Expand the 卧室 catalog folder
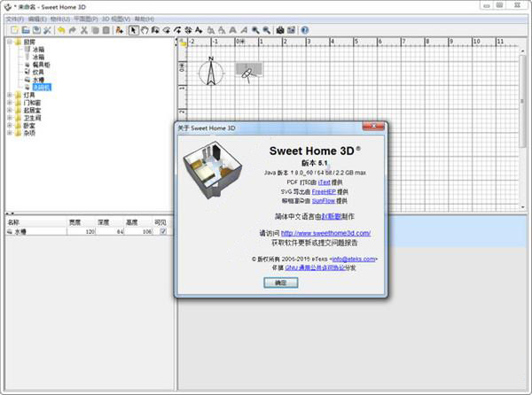The width and height of the screenshot is (532, 395). [10, 126]
